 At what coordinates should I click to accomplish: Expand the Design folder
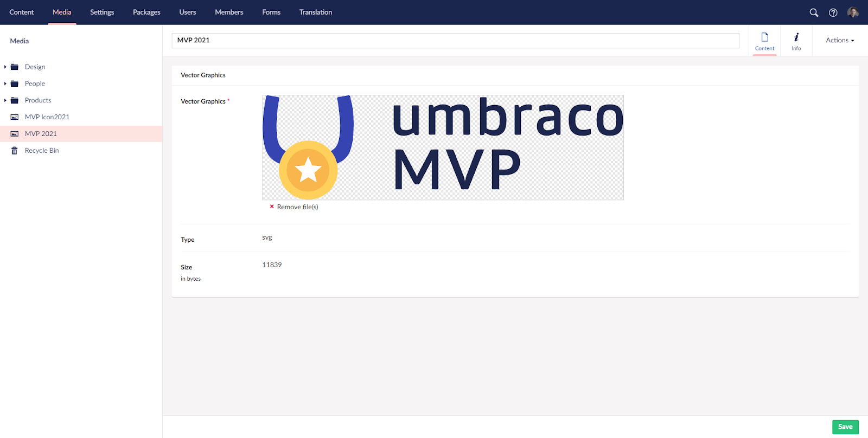tap(5, 67)
